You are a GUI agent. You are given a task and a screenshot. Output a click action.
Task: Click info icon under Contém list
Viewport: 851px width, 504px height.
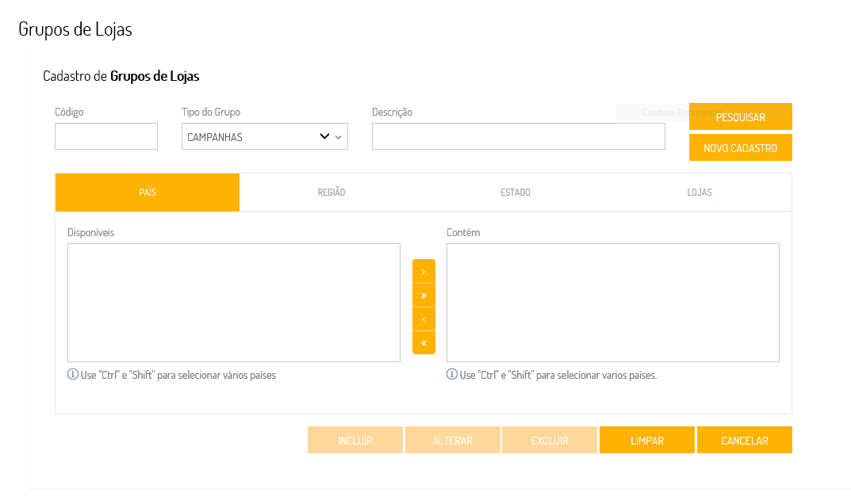coord(452,375)
